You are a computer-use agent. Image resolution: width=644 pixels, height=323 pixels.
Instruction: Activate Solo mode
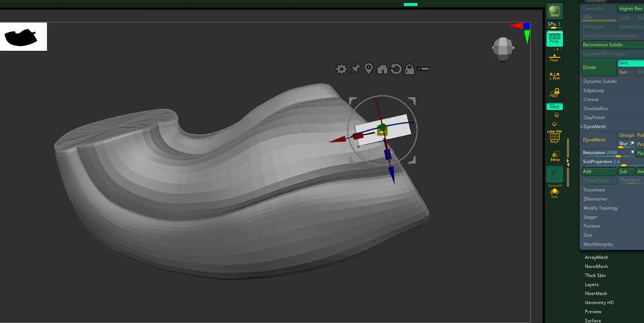pyautogui.click(x=554, y=193)
